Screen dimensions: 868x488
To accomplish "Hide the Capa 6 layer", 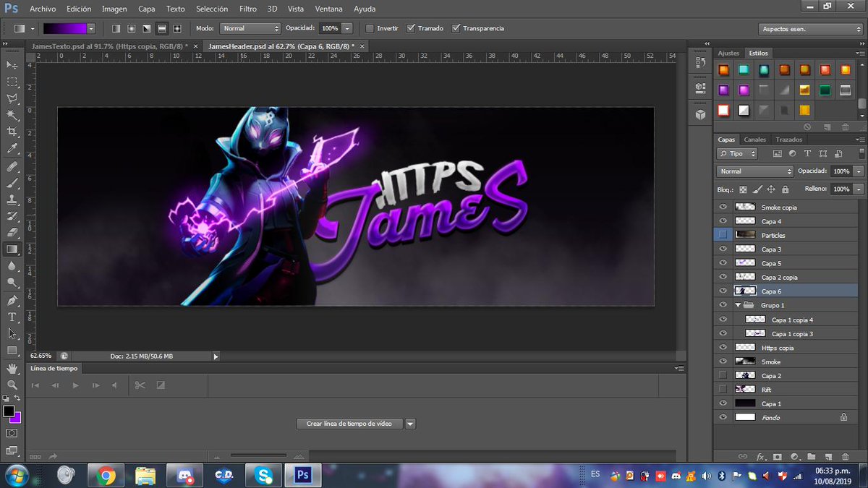I will pyautogui.click(x=722, y=291).
